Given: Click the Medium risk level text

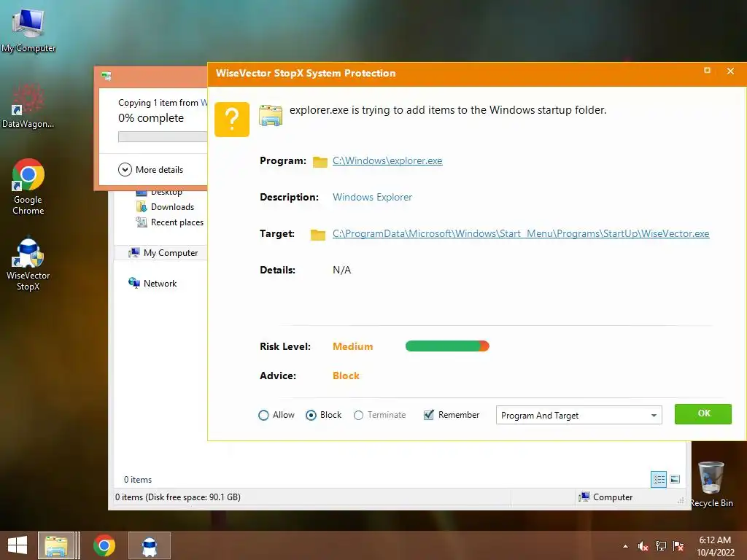Looking at the screenshot, I should (352, 346).
